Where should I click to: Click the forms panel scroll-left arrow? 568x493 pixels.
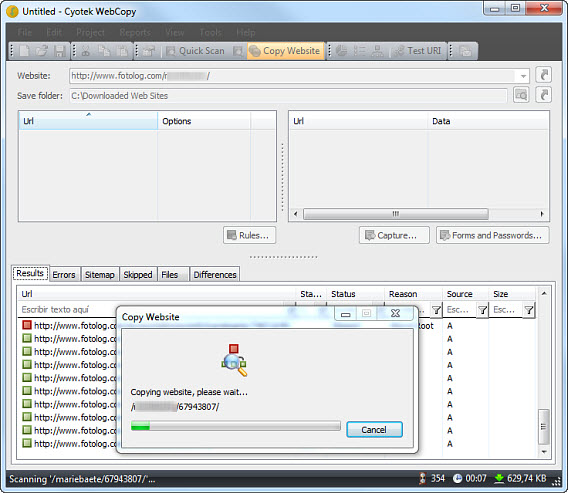(296, 214)
